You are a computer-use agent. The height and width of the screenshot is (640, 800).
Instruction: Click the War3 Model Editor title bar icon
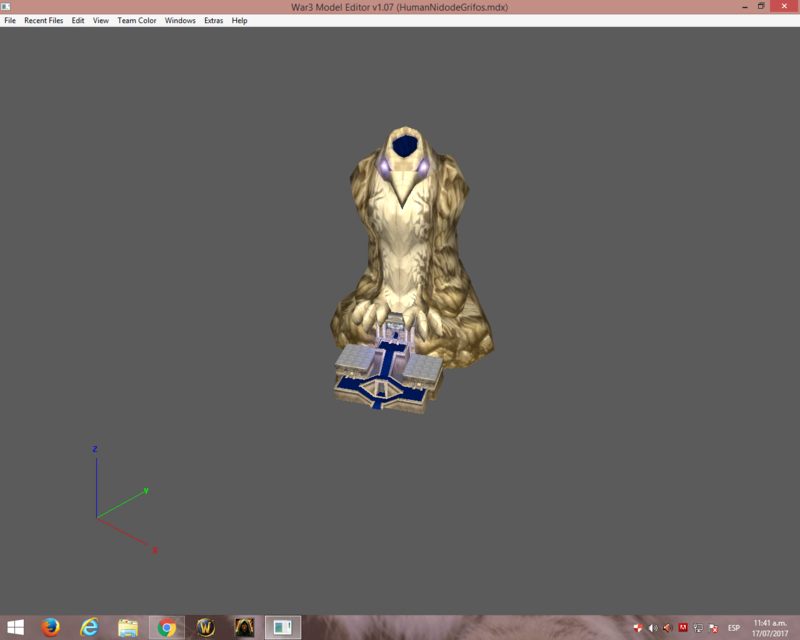[x=6, y=7]
